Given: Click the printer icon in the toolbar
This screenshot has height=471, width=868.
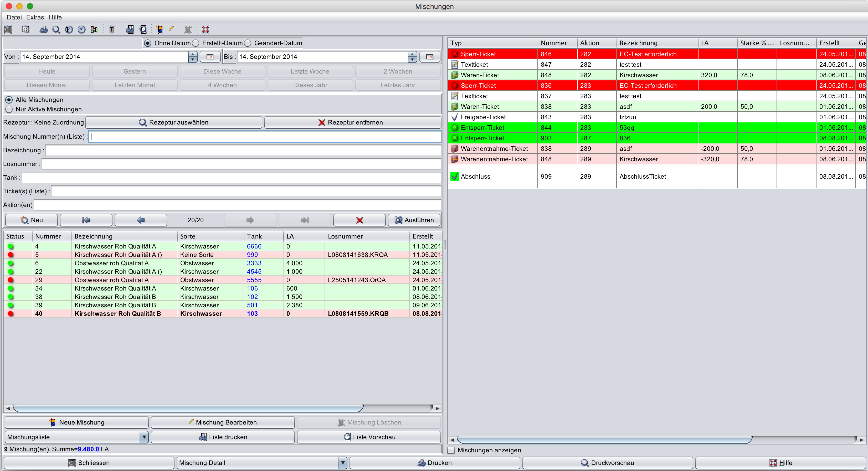Looking at the screenshot, I should (x=43, y=30).
